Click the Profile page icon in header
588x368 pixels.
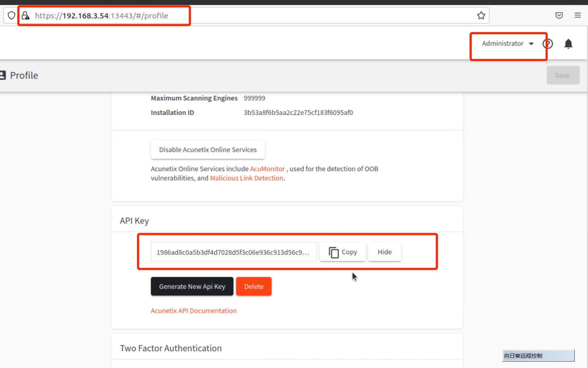point(3,75)
